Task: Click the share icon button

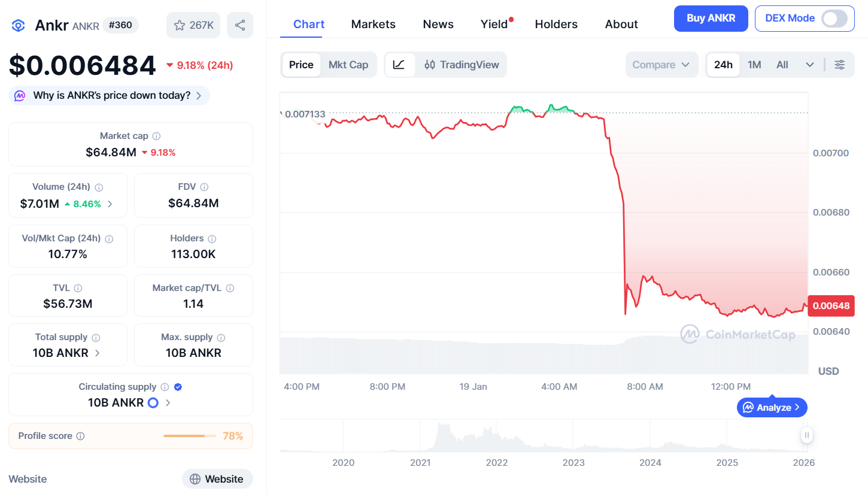Action: pyautogui.click(x=240, y=25)
